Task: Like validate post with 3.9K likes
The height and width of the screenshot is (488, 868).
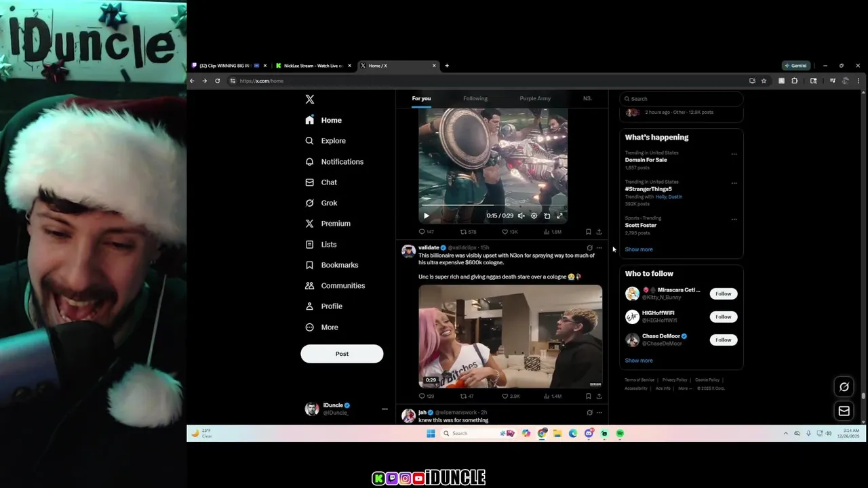Action: [511, 396]
